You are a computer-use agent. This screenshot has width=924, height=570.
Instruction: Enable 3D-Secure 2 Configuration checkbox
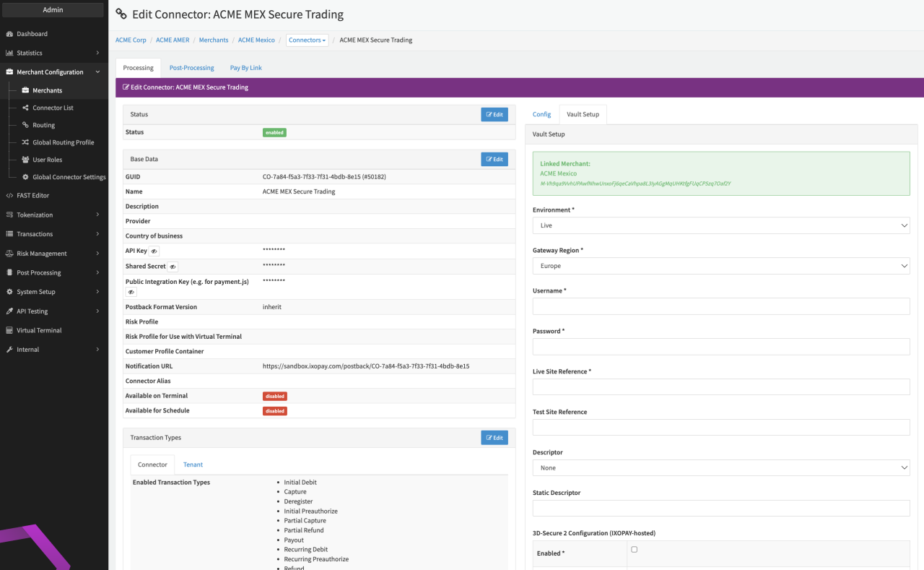(634, 550)
